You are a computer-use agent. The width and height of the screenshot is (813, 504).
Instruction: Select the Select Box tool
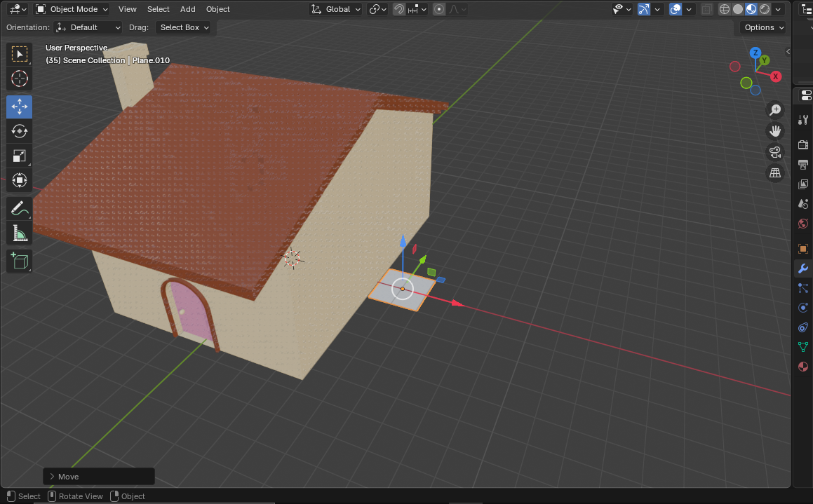tap(20, 55)
